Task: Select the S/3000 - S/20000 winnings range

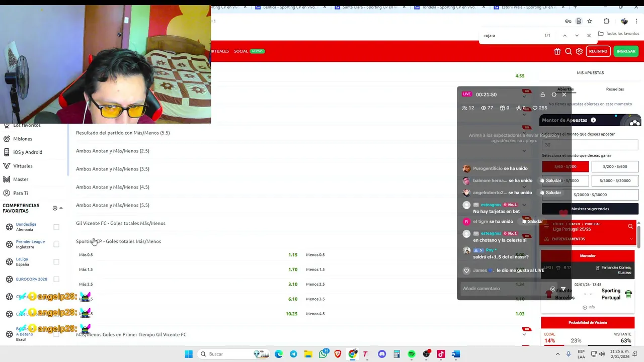Action: click(615, 180)
